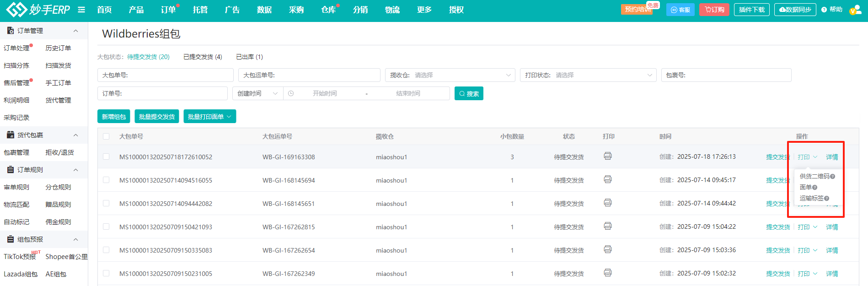Open the 物流 top navigation menu
Viewport: 868px width, 286px height.
tap(392, 10)
